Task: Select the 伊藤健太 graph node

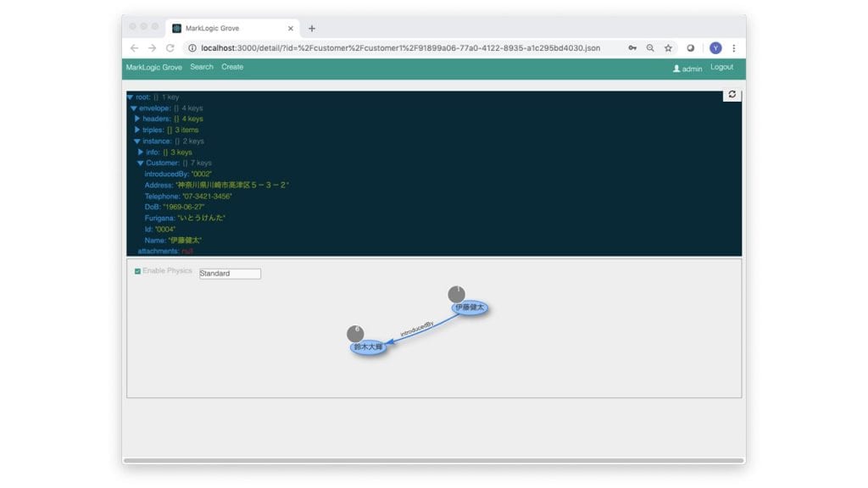Action: click(x=470, y=308)
